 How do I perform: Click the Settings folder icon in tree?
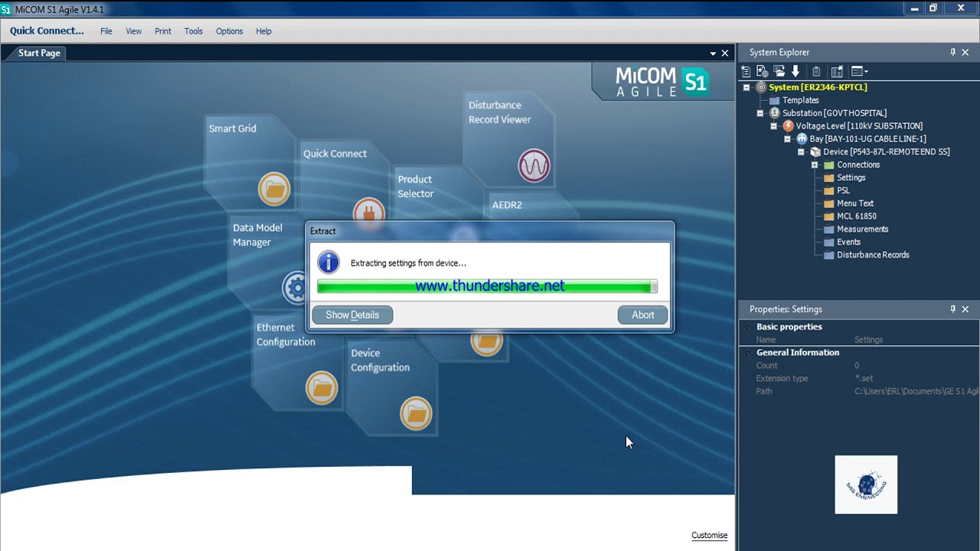(x=828, y=178)
